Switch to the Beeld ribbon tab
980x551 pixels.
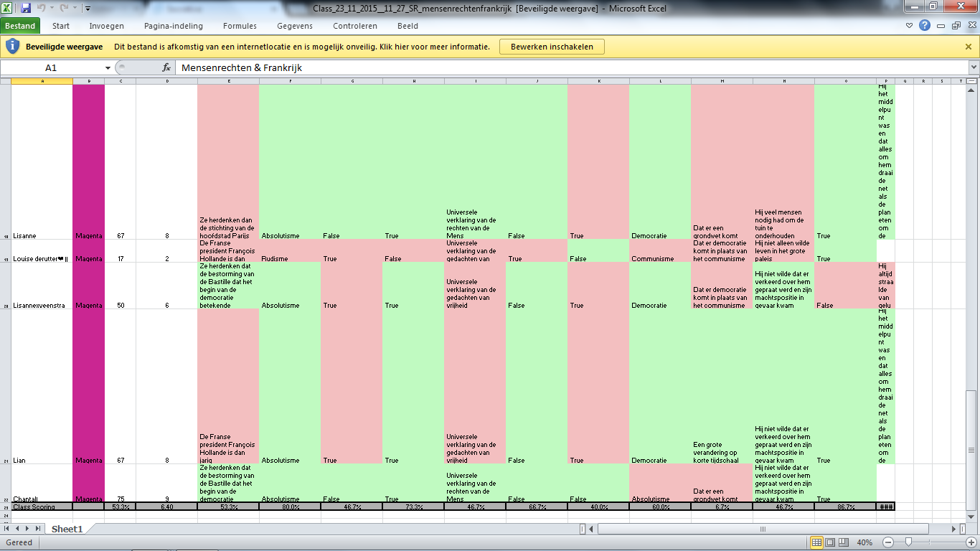coord(408,27)
